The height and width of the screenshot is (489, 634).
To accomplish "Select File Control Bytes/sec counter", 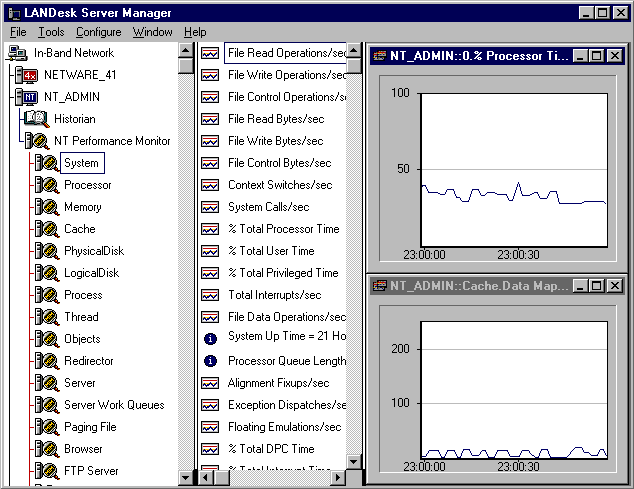I will click(279, 163).
